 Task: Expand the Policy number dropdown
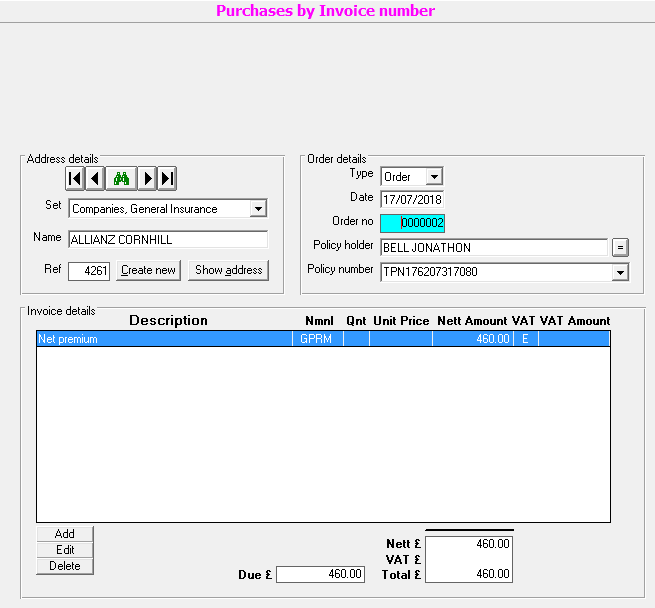pyautogui.click(x=620, y=272)
